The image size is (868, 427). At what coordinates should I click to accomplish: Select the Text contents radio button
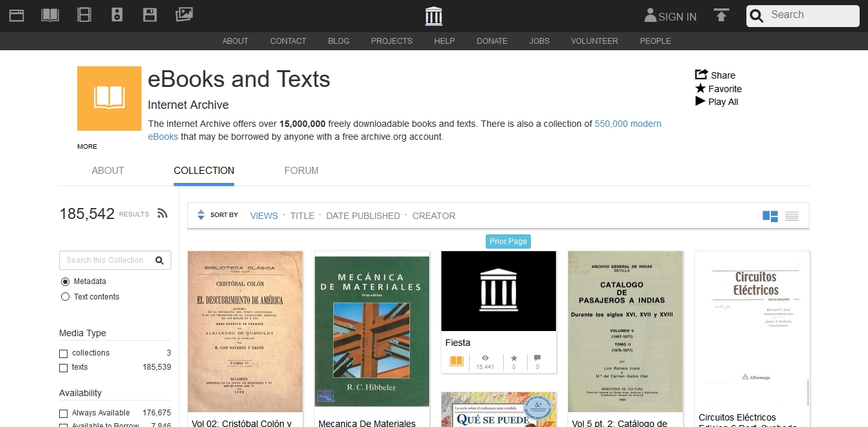click(x=65, y=297)
